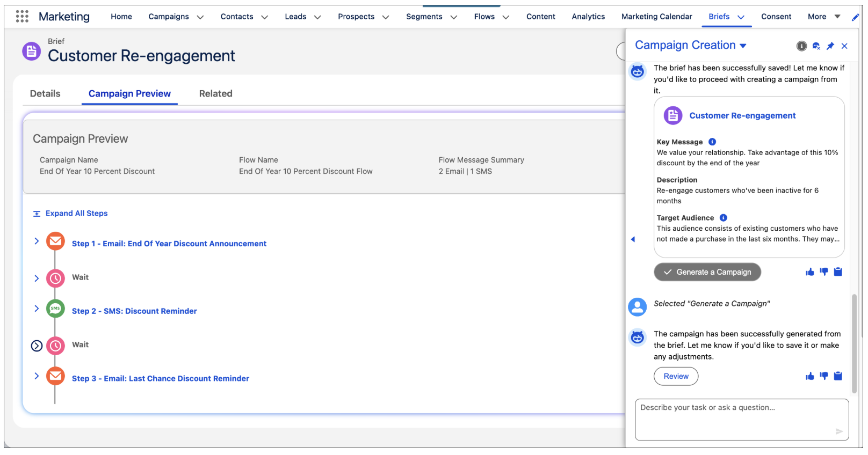Image resolution: width=868 pixels, height=455 pixels.
Task: Click Expand All Steps link
Action: tap(70, 214)
